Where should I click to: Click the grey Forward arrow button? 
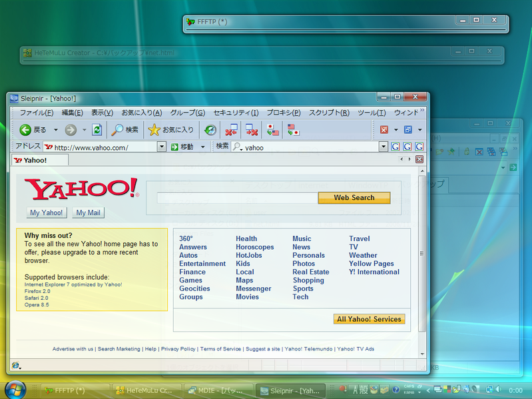click(x=71, y=130)
